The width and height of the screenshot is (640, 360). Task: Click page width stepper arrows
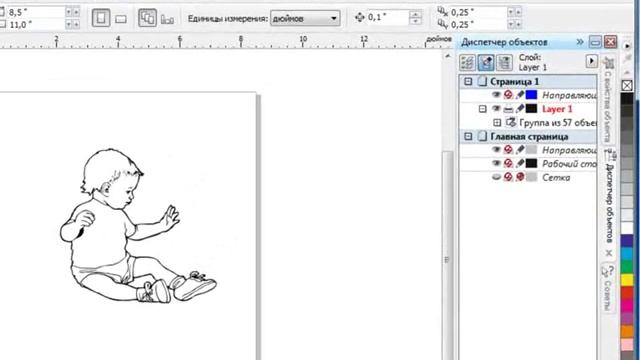(72, 12)
